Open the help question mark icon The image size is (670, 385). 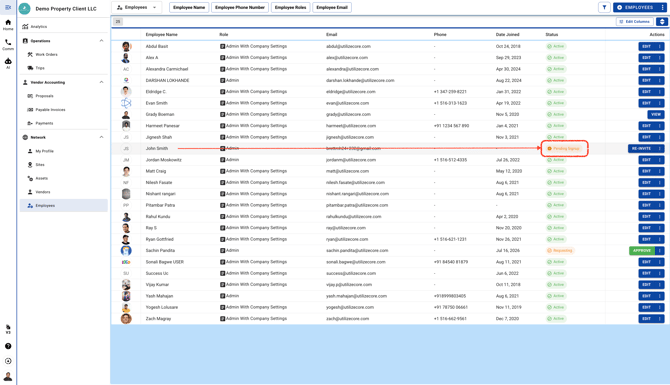click(x=8, y=346)
